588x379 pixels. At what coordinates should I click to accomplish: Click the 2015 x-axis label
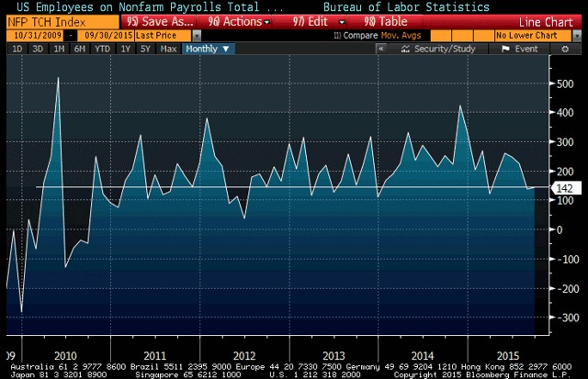point(507,355)
